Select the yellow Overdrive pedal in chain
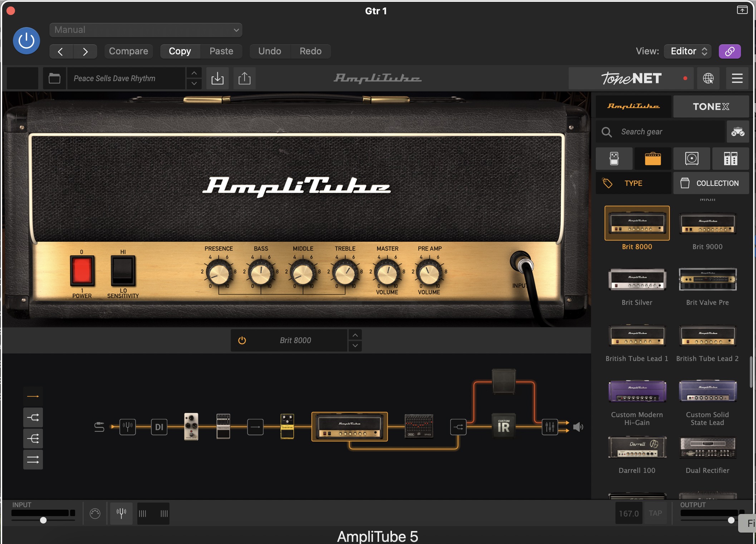The height and width of the screenshot is (544, 756). coord(287,426)
